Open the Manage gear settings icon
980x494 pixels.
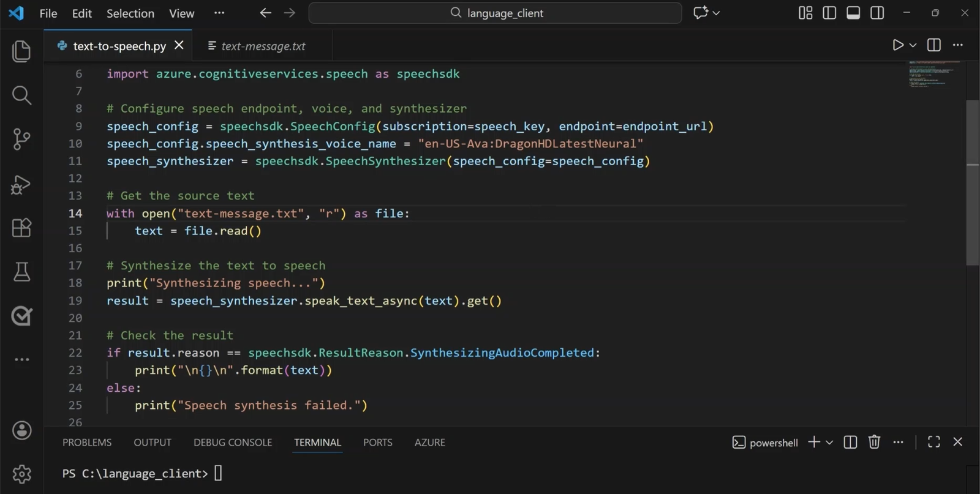(21, 474)
